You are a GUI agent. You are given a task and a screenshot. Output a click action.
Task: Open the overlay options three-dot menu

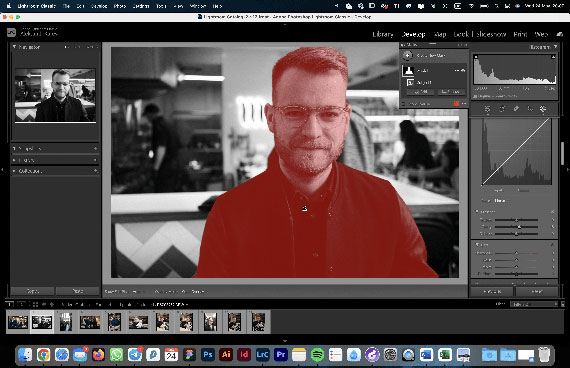(x=464, y=104)
